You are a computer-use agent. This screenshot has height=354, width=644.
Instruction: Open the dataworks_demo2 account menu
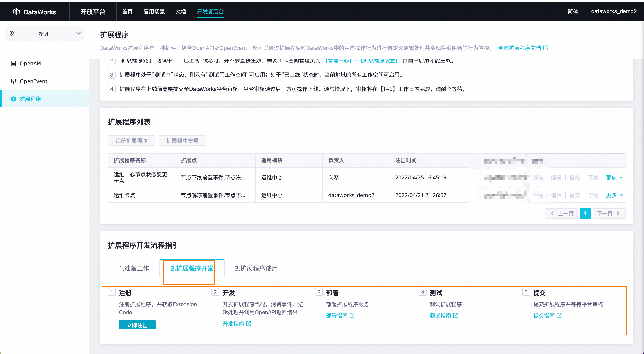[614, 11]
